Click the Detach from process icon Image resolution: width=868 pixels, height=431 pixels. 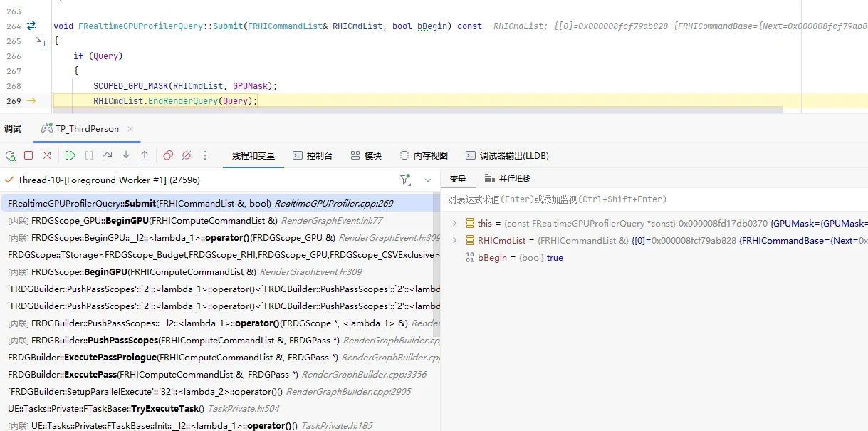(47, 155)
